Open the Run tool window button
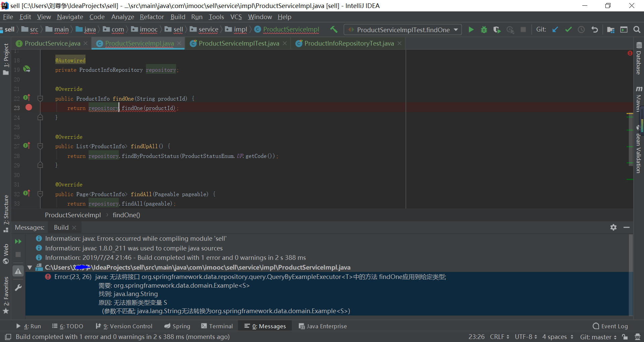 point(29,326)
